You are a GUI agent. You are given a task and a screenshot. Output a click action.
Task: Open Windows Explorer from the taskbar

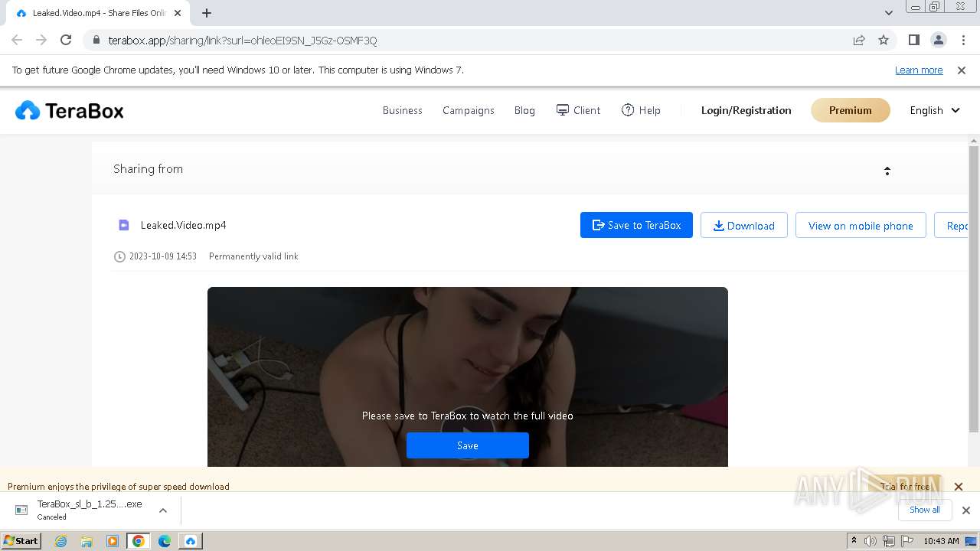tap(87, 541)
